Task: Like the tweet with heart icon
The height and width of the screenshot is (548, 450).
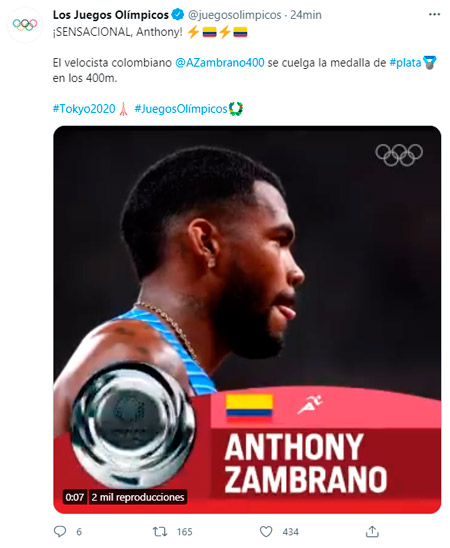Action: pyautogui.click(x=266, y=532)
